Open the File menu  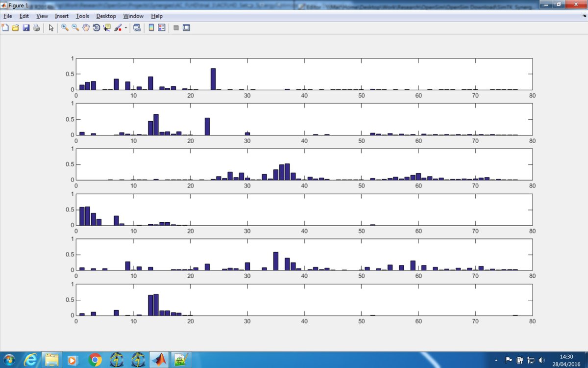[x=7, y=16]
